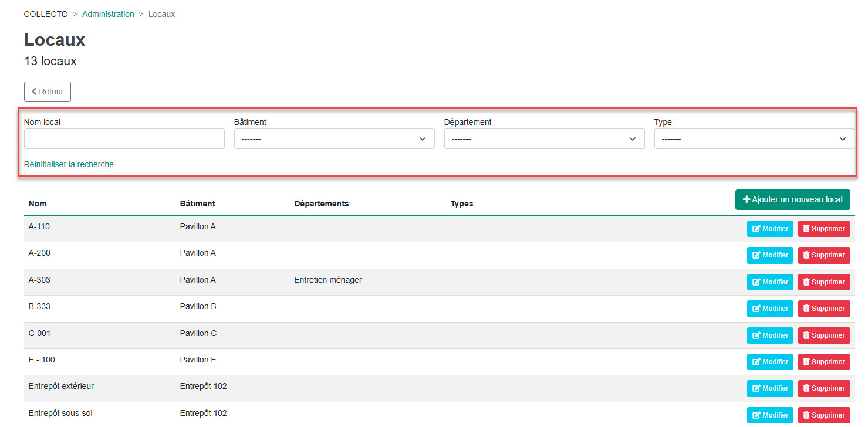Click the Supprimer button for A-110

823,229
